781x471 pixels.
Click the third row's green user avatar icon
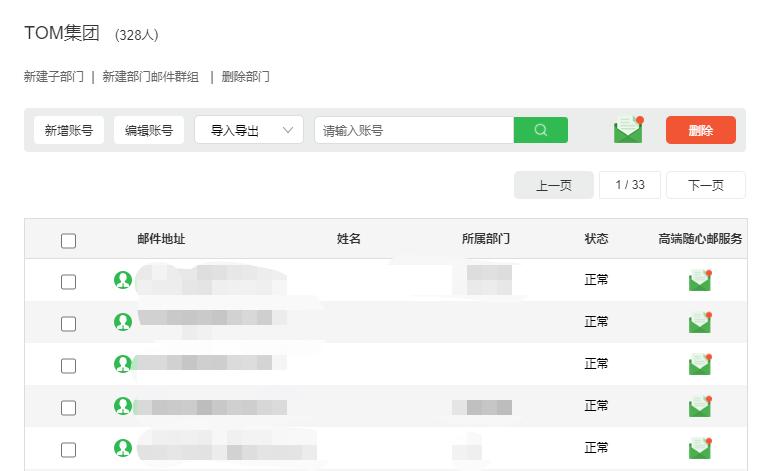click(x=123, y=364)
